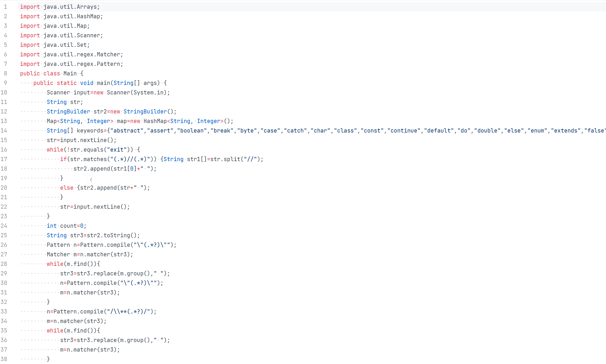Click 'main' method name on line 9
606x364 pixels.
103,83
